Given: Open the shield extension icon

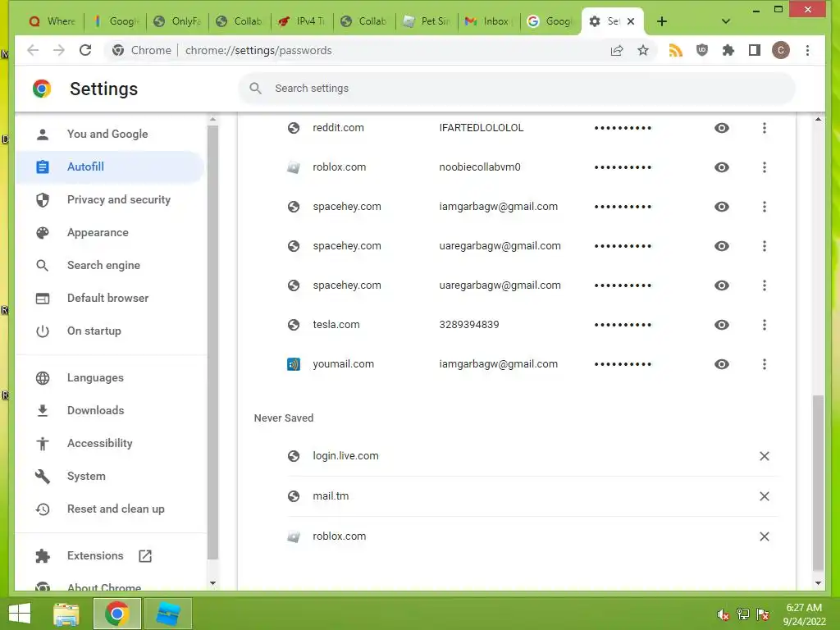Looking at the screenshot, I should point(702,50).
